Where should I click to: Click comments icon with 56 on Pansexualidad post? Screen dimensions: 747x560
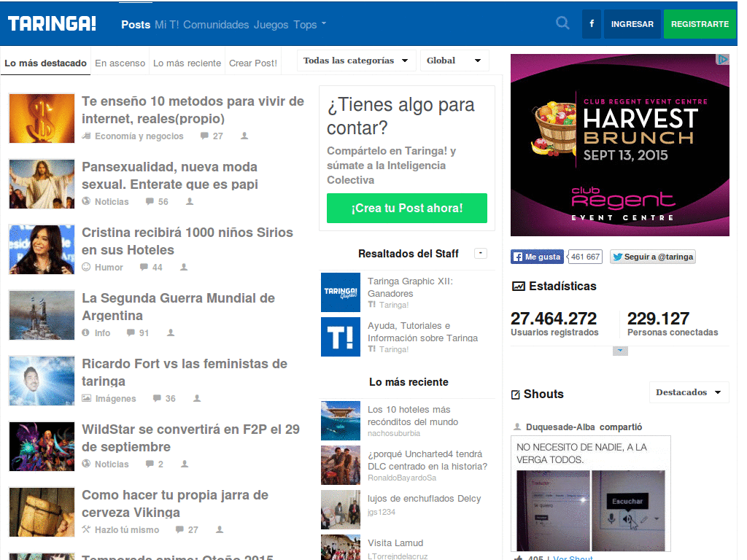coord(150,201)
